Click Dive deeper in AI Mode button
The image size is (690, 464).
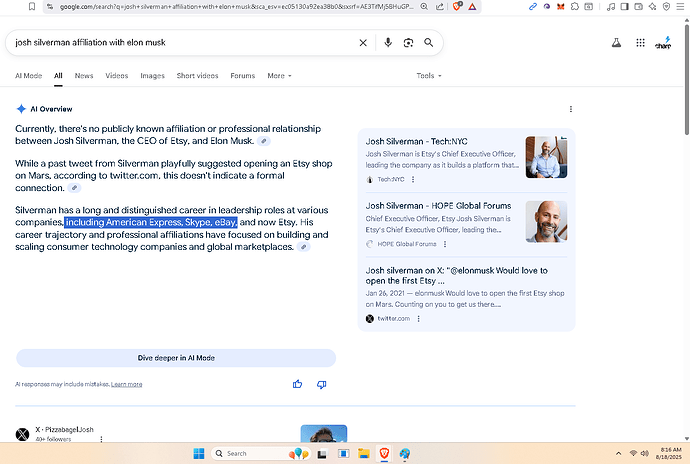[x=176, y=358]
